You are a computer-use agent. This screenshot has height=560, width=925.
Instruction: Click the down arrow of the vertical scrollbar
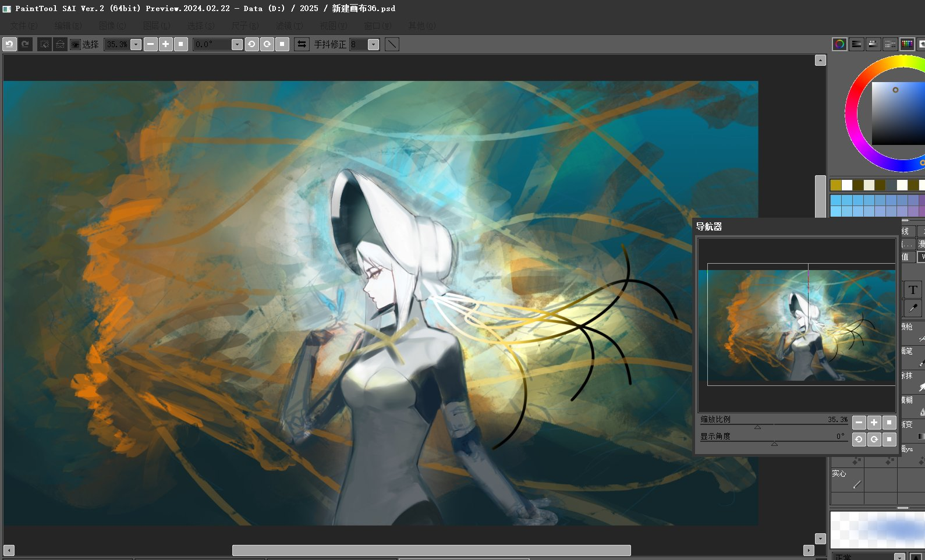tap(821, 539)
